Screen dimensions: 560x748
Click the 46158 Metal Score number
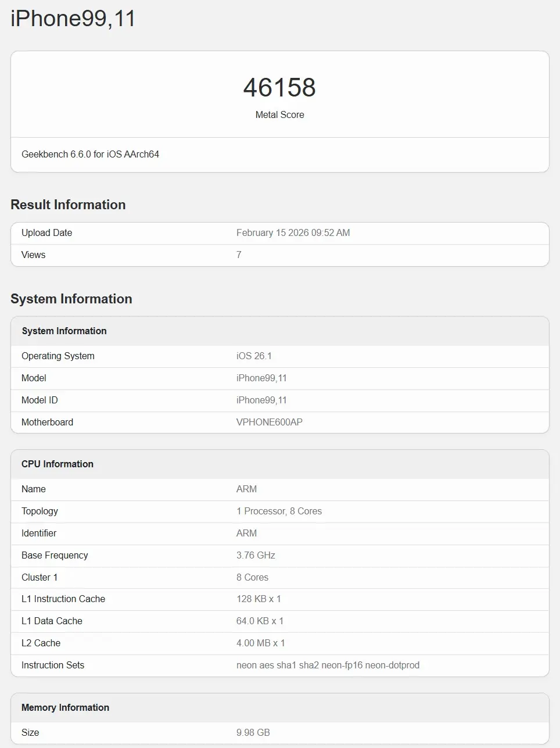[x=279, y=88]
